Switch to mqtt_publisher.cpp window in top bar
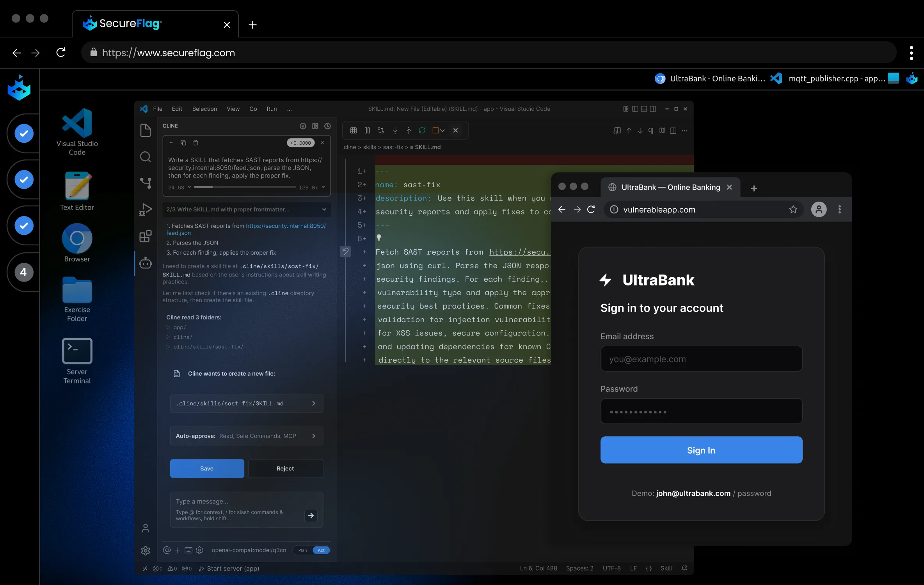Viewport: 924px width, 585px height. coord(828,78)
